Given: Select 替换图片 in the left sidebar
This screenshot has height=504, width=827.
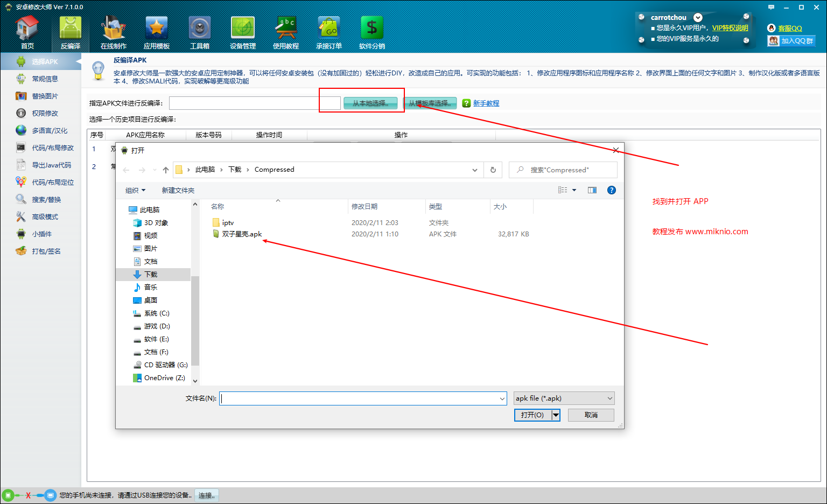Looking at the screenshot, I should point(45,96).
